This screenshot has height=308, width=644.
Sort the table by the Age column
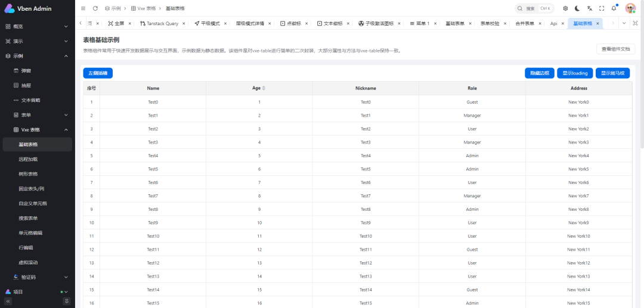[264, 88]
